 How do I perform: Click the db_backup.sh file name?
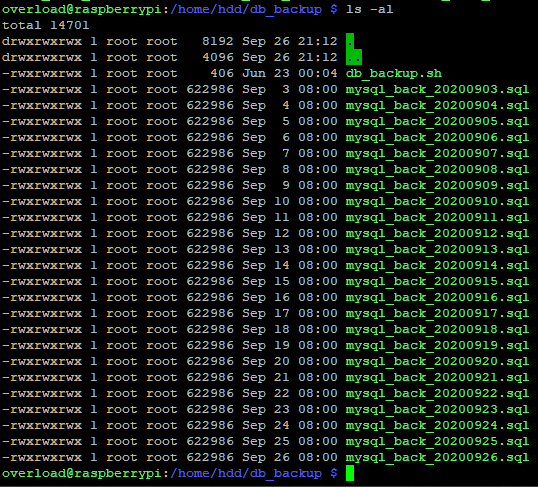tap(394, 74)
